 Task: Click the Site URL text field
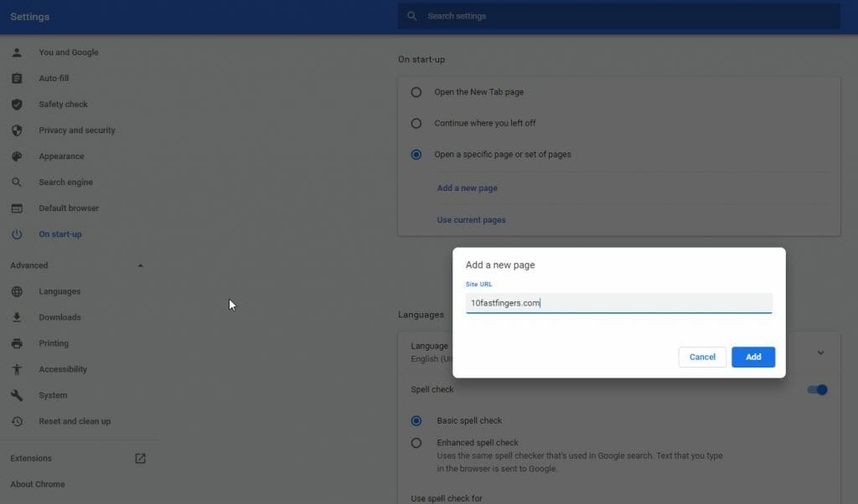(x=620, y=303)
